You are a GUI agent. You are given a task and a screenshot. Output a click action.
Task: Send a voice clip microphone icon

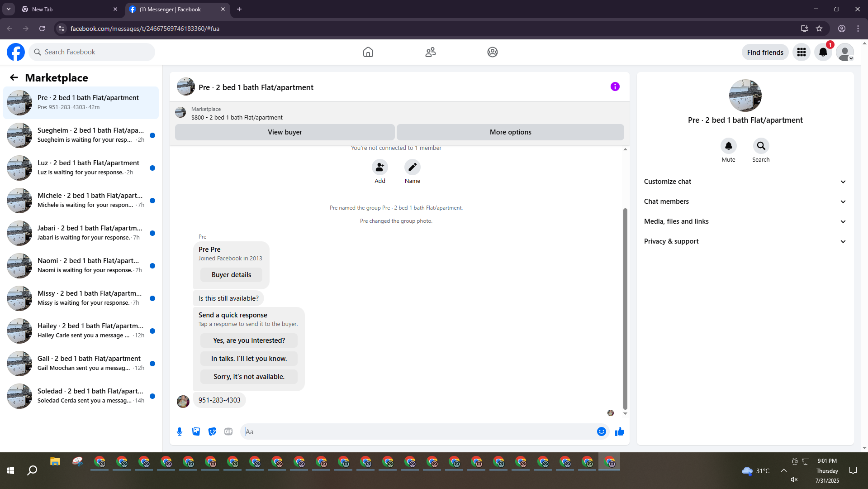pos(180,431)
